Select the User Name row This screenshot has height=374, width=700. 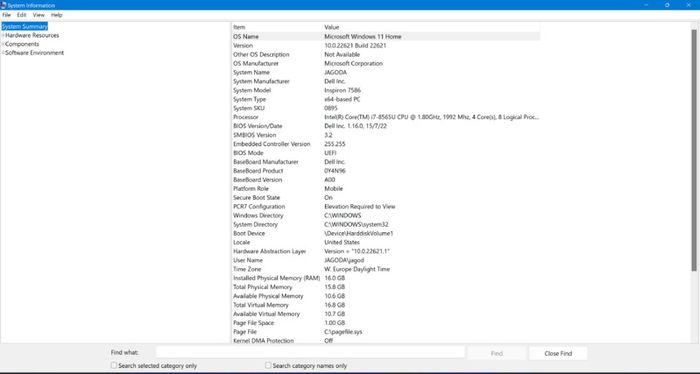click(x=386, y=260)
